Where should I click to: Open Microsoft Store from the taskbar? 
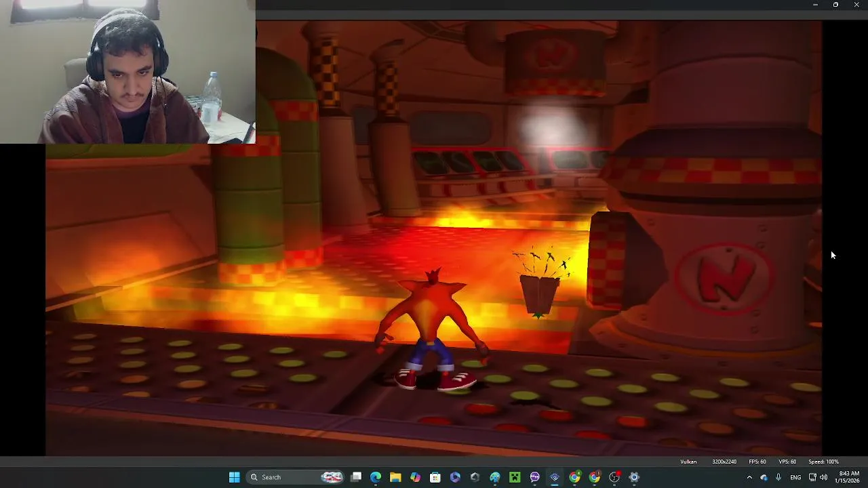click(435, 477)
